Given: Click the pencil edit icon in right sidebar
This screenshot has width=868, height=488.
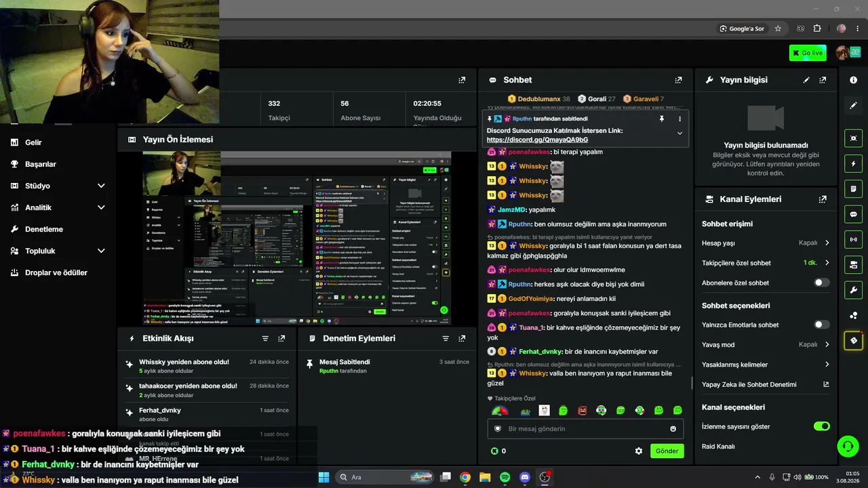Looking at the screenshot, I should (x=853, y=106).
